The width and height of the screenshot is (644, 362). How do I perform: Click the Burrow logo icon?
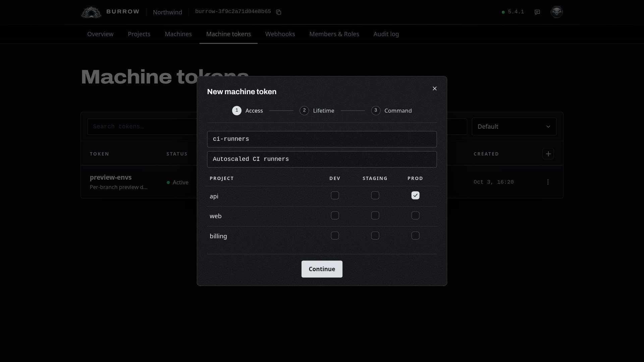[91, 12]
